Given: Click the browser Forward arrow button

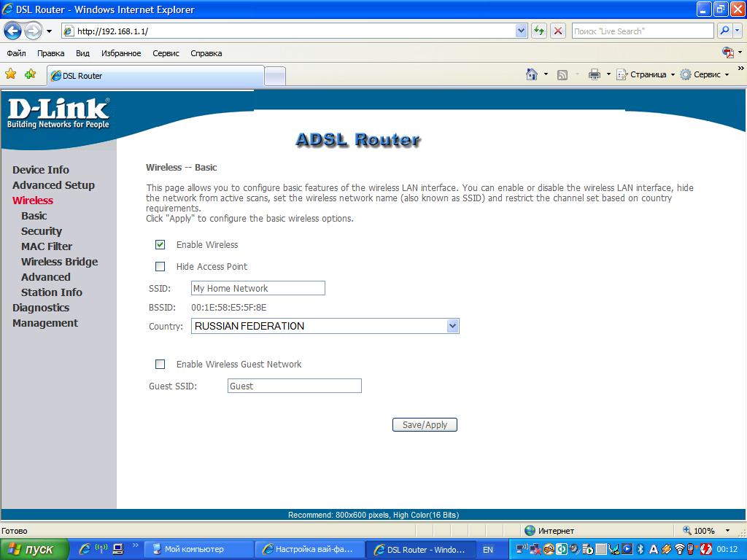Looking at the screenshot, I should (33, 31).
